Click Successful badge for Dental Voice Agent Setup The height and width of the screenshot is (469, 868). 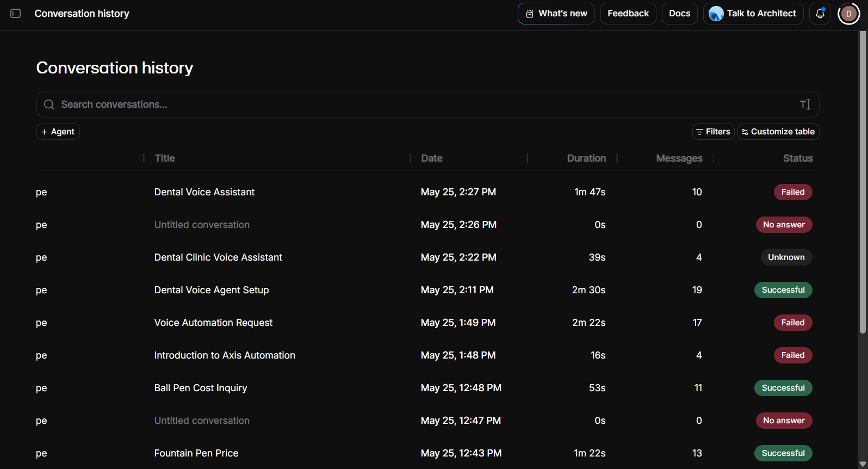(783, 290)
